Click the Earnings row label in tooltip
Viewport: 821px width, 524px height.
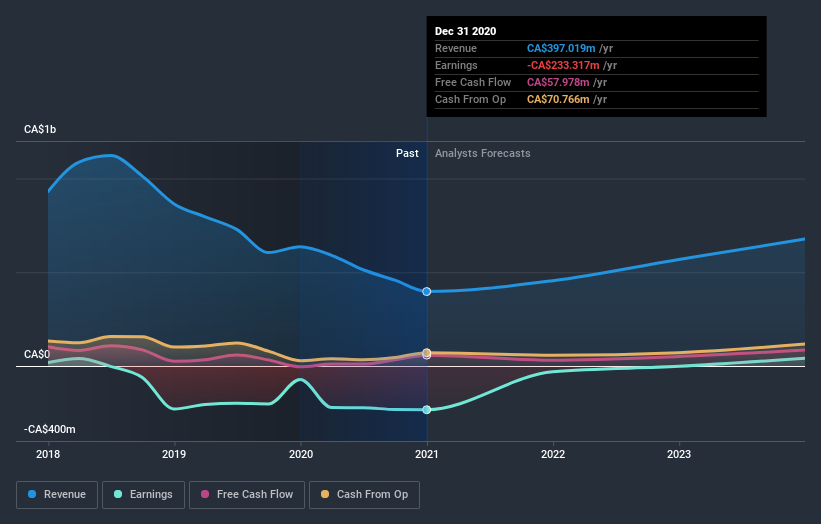456,65
